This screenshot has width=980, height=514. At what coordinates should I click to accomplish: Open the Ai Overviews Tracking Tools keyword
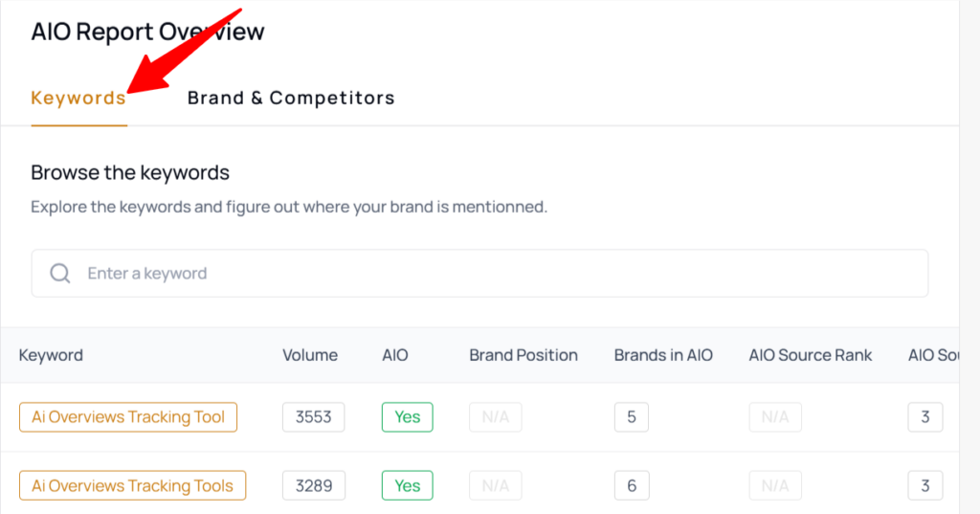pos(132,485)
